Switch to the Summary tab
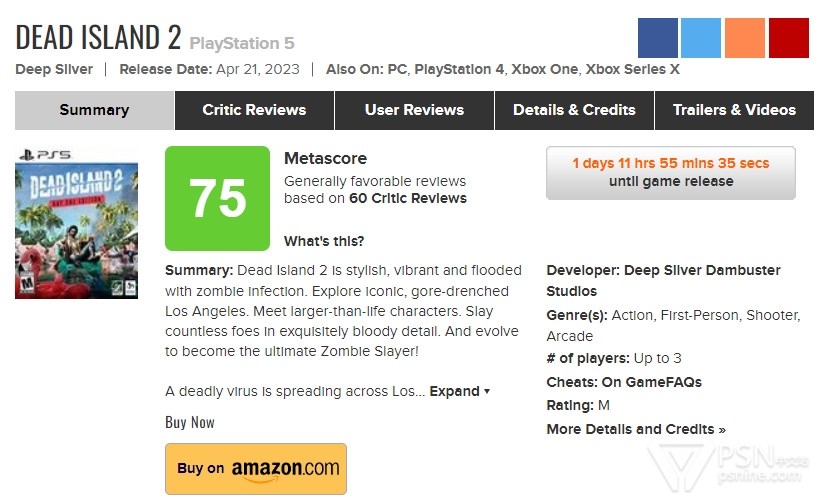The width and height of the screenshot is (821, 504). 94,110
